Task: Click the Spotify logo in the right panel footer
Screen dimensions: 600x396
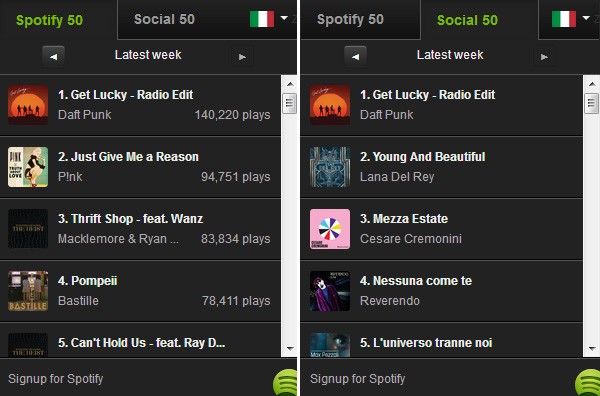Action: tap(588, 382)
